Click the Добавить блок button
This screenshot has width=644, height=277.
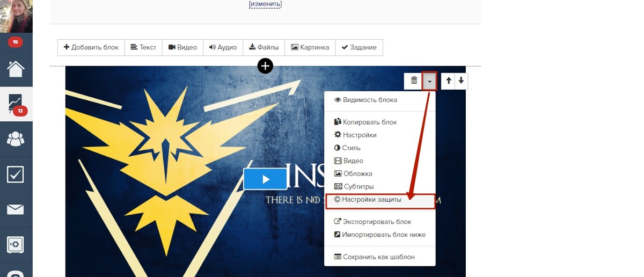91,47
